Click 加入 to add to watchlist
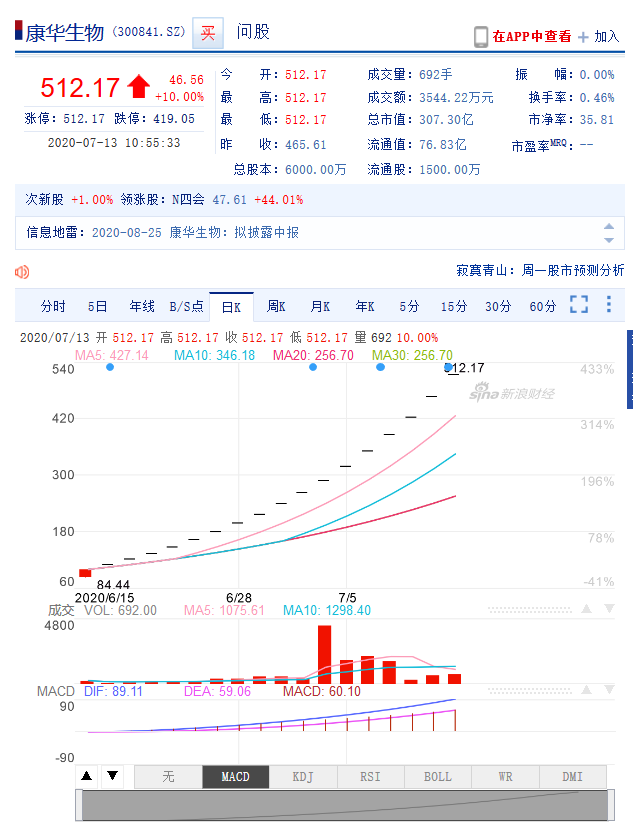Image resolution: width=633 pixels, height=825 pixels. tap(607, 36)
